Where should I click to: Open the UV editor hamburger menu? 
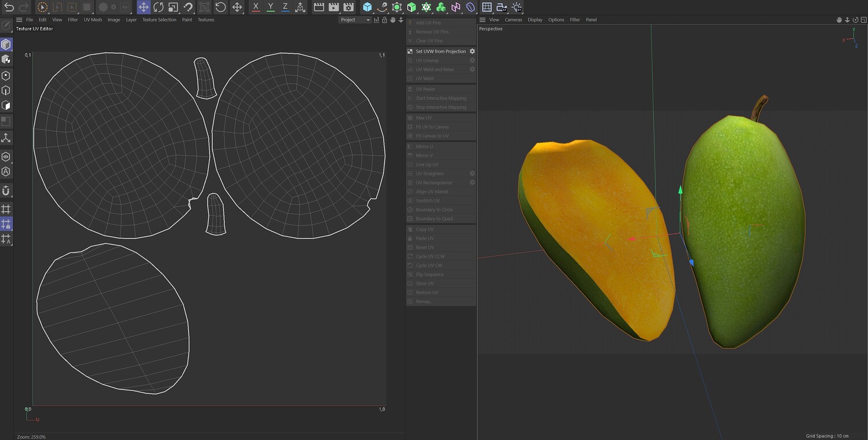pos(19,20)
